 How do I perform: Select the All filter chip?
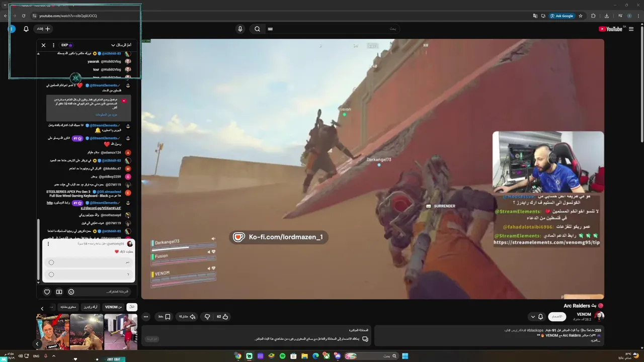click(x=132, y=307)
